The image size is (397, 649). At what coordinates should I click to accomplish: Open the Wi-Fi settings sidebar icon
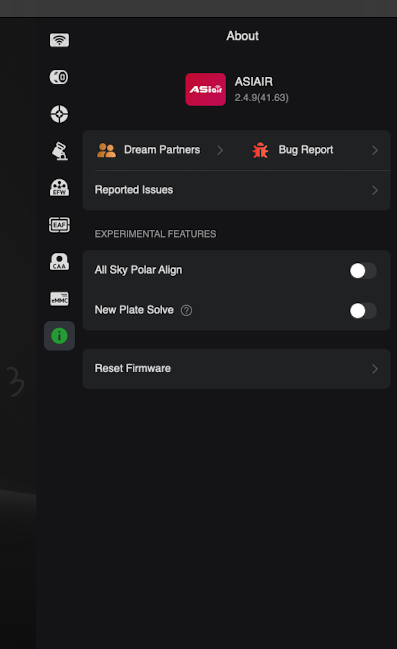pos(60,40)
